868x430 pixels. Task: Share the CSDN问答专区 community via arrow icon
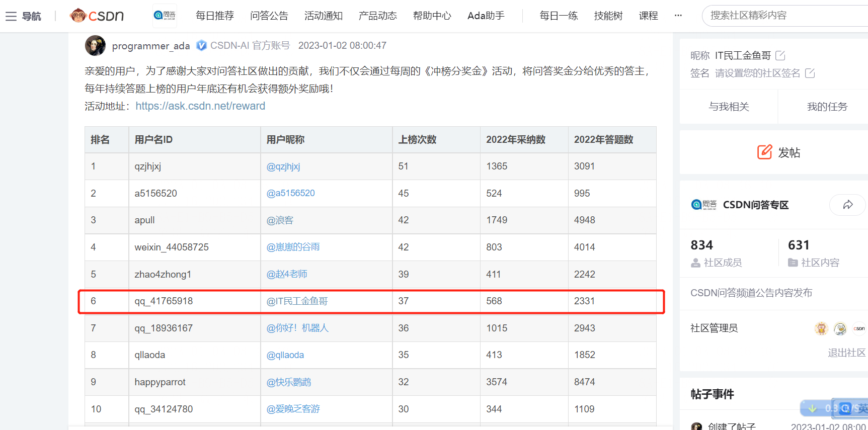[848, 205]
